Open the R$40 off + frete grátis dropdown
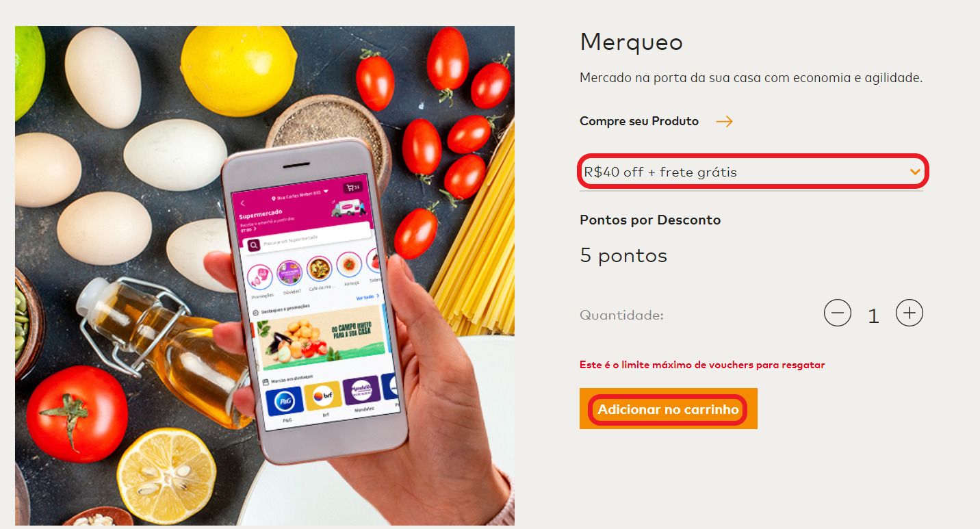This screenshot has height=529, width=980. coord(751,172)
